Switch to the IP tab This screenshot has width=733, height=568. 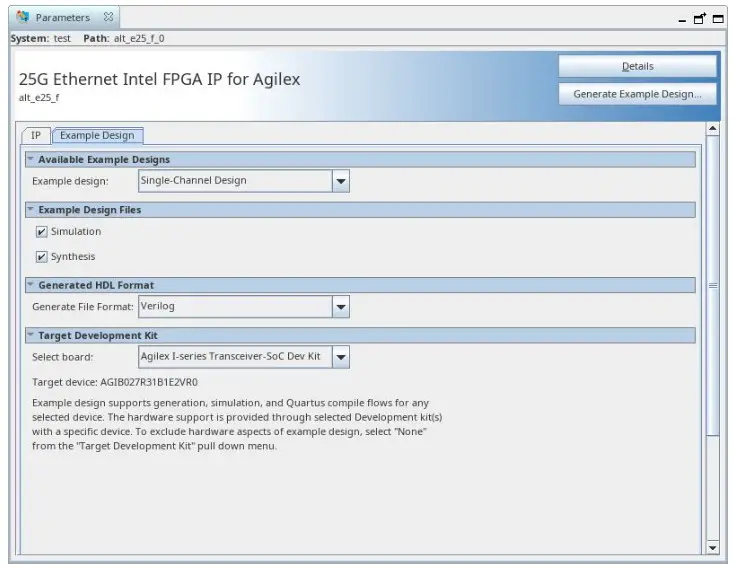pyautogui.click(x=36, y=135)
